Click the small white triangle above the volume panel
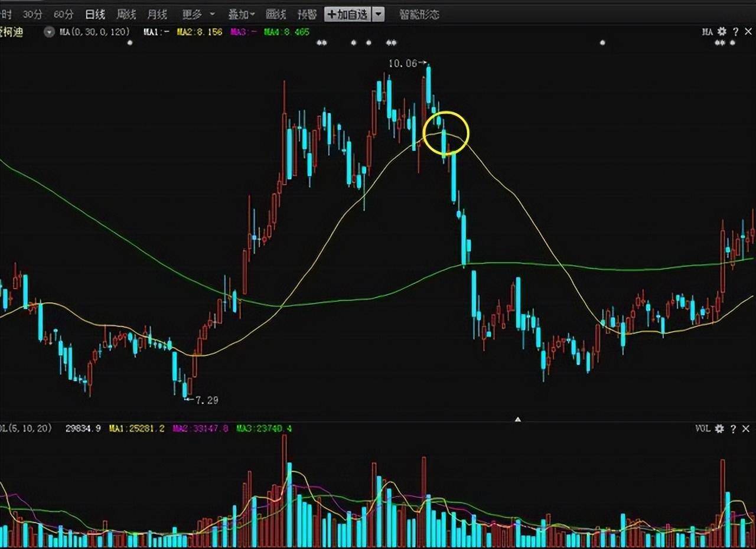 (518, 420)
